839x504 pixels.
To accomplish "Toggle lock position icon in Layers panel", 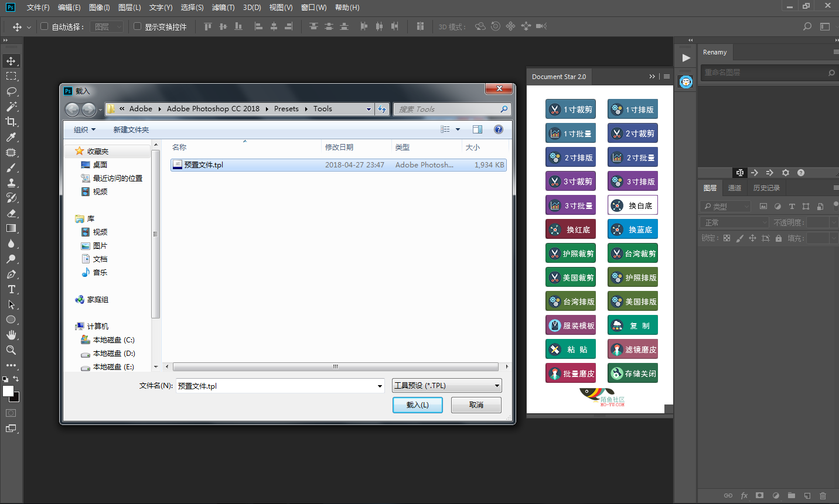I will point(752,238).
